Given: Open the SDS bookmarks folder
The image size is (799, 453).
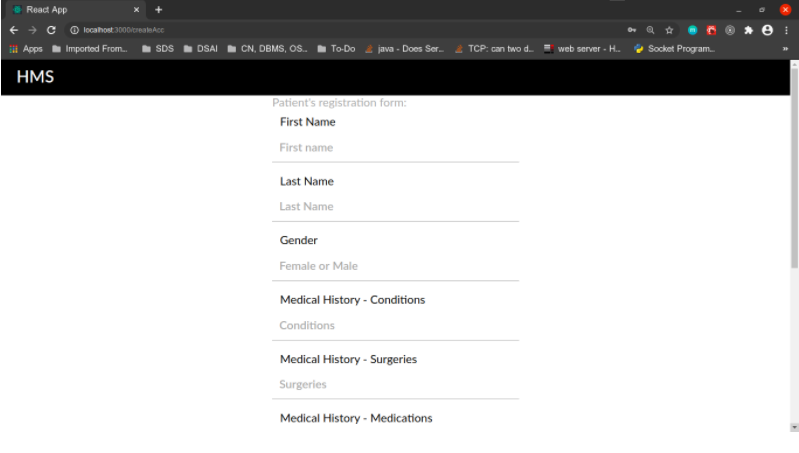Looking at the screenshot, I should (x=158, y=49).
